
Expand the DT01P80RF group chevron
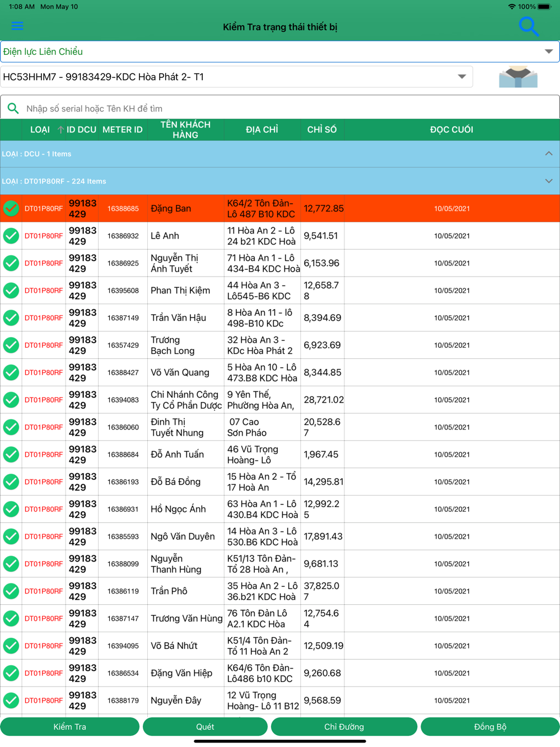point(549,181)
